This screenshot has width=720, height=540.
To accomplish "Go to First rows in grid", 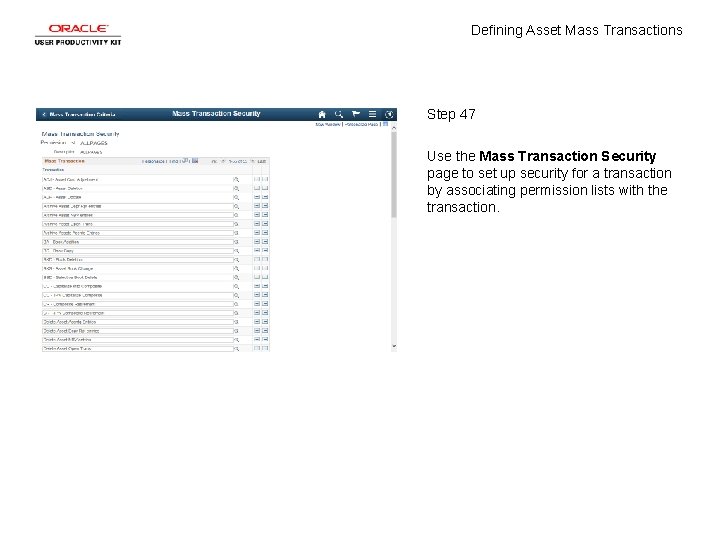I will coord(214,162).
